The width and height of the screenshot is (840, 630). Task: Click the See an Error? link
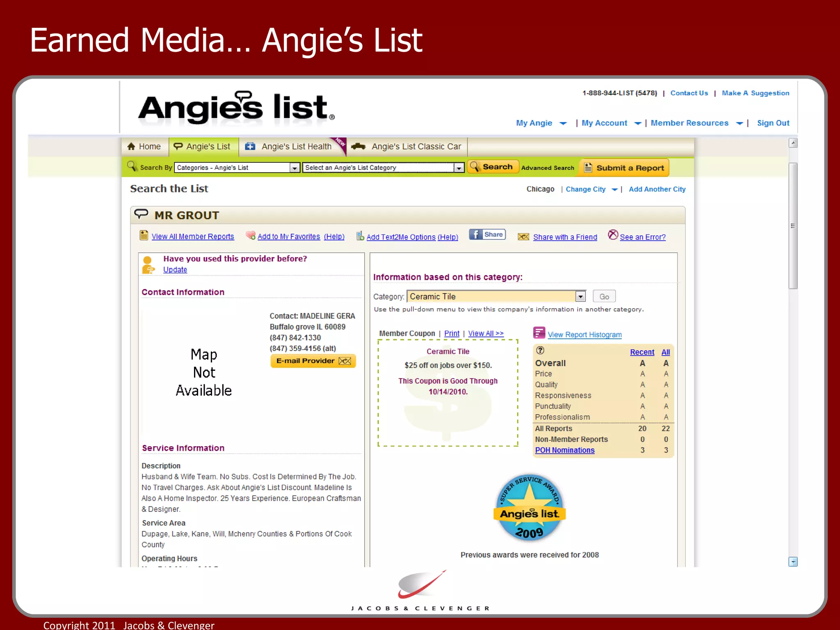(643, 237)
